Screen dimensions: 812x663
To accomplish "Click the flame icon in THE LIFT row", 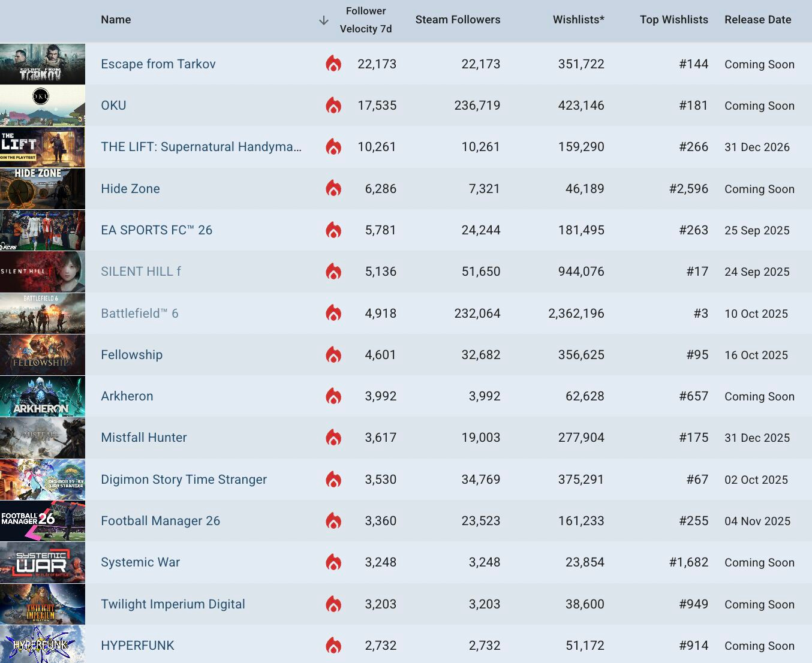I will [333, 147].
